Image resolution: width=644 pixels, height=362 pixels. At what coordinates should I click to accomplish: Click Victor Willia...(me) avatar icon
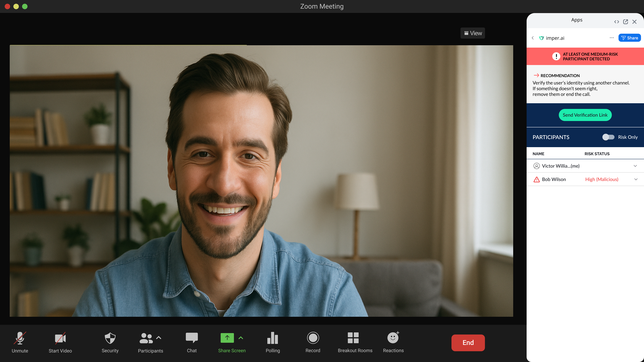[536, 166]
